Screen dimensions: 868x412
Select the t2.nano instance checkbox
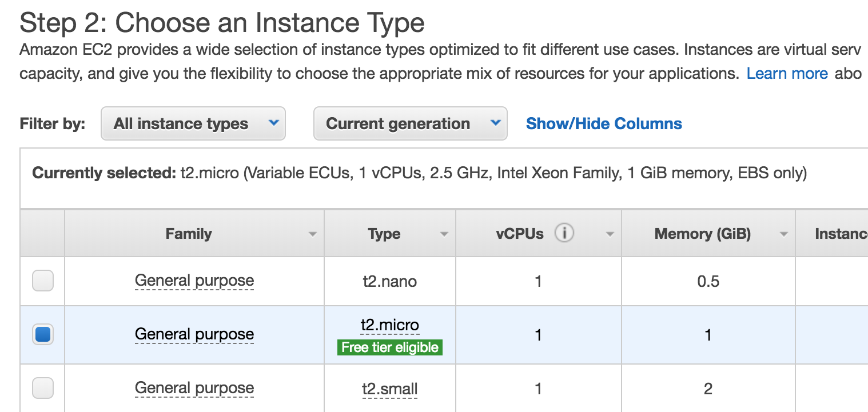43,281
